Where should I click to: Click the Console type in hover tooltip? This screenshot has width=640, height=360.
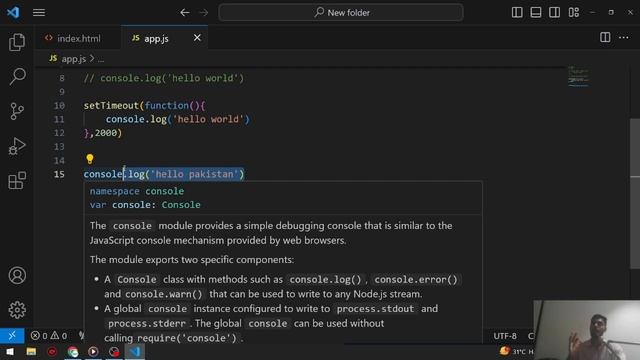[x=181, y=205]
